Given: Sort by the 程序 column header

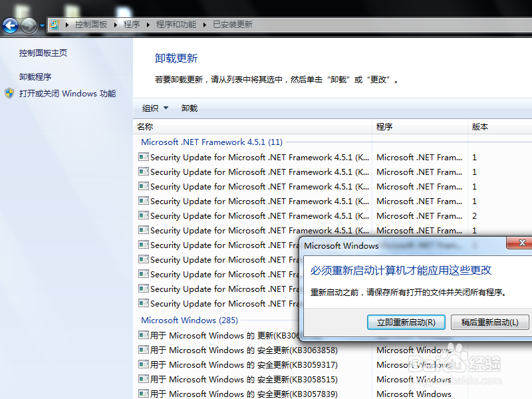Looking at the screenshot, I should click(x=420, y=126).
